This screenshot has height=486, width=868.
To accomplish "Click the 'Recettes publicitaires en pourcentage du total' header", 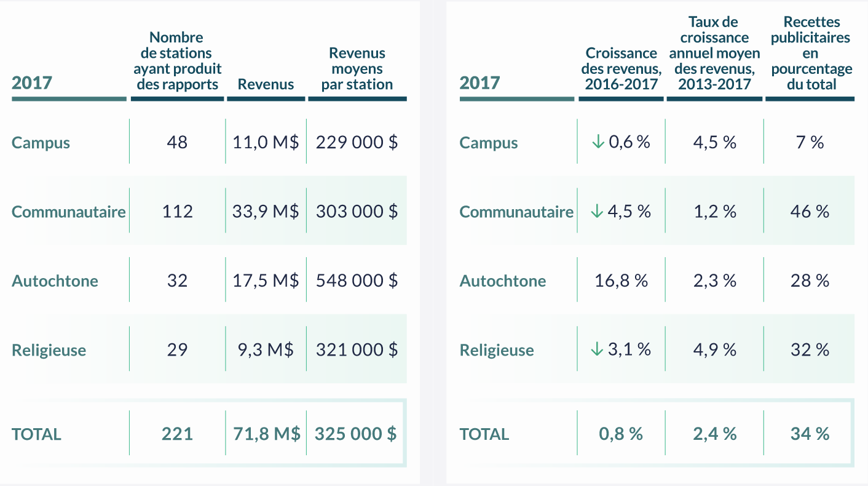I will click(811, 54).
